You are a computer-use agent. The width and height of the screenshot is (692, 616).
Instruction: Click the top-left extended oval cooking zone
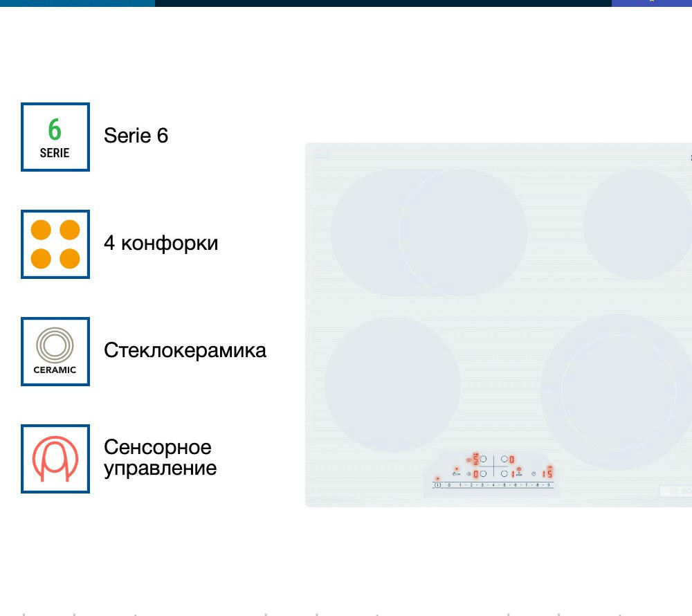(428, 233)
